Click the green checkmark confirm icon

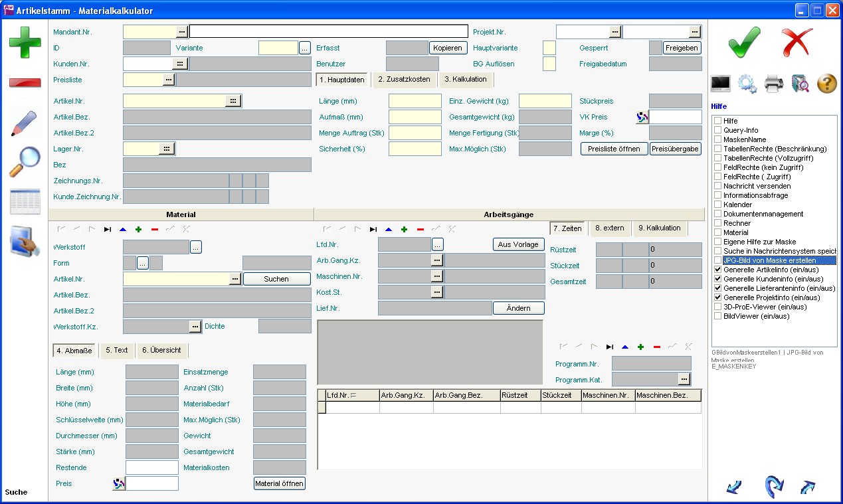pos(744,43)
